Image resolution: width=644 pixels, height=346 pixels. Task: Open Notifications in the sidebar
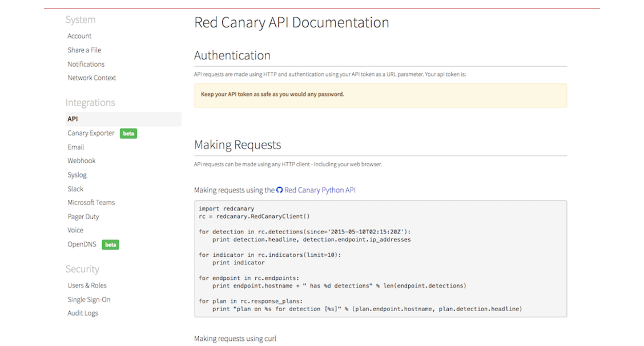click(86, 64)
